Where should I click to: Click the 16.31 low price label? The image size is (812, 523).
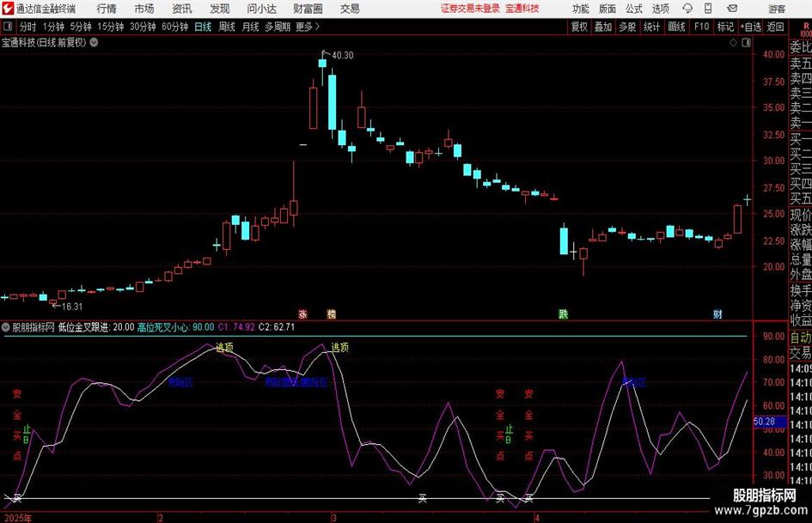tap(72, 307)
